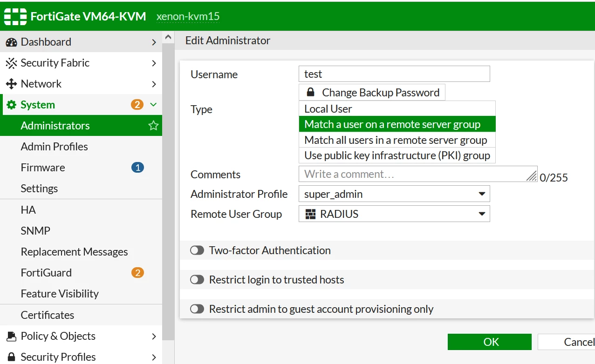This screenshot has width=595, height=364.
Task: Click the Edit Administrator title text
Action: point(228,40)
